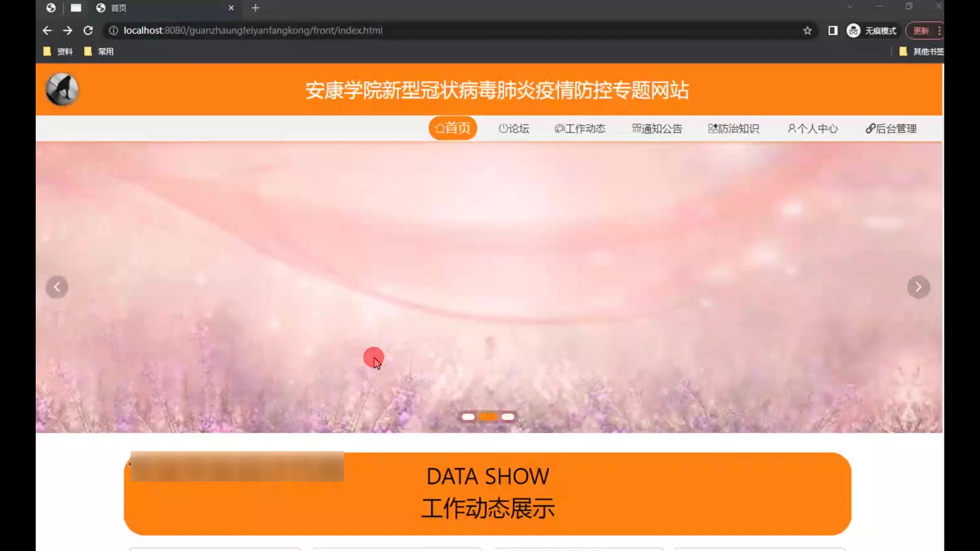This screenshot has width=980, height=551.
Task: Open 防治知识 knowledge page
Action: coord(733,129)
